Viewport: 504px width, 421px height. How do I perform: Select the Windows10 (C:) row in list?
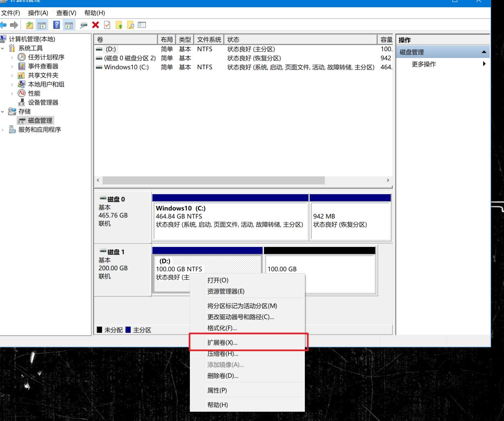(x=243, y=67)
